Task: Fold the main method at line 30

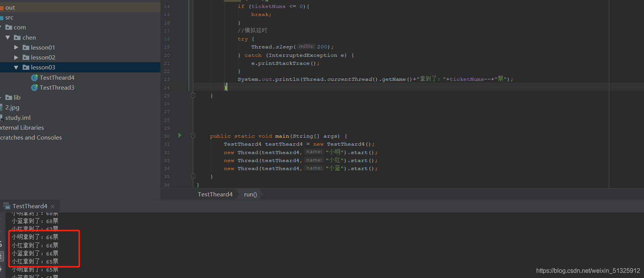Action: click(193, 136)
